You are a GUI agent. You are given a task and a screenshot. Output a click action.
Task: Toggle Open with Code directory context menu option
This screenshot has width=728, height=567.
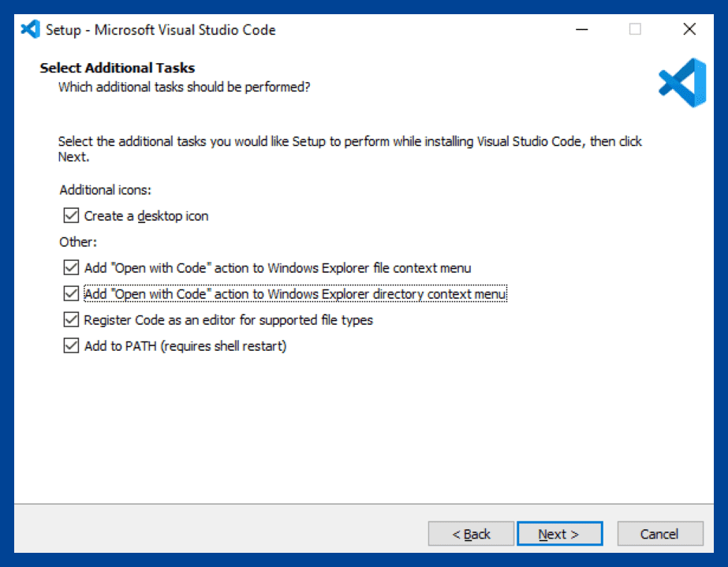pyautogui.click(x=71, y=293)
